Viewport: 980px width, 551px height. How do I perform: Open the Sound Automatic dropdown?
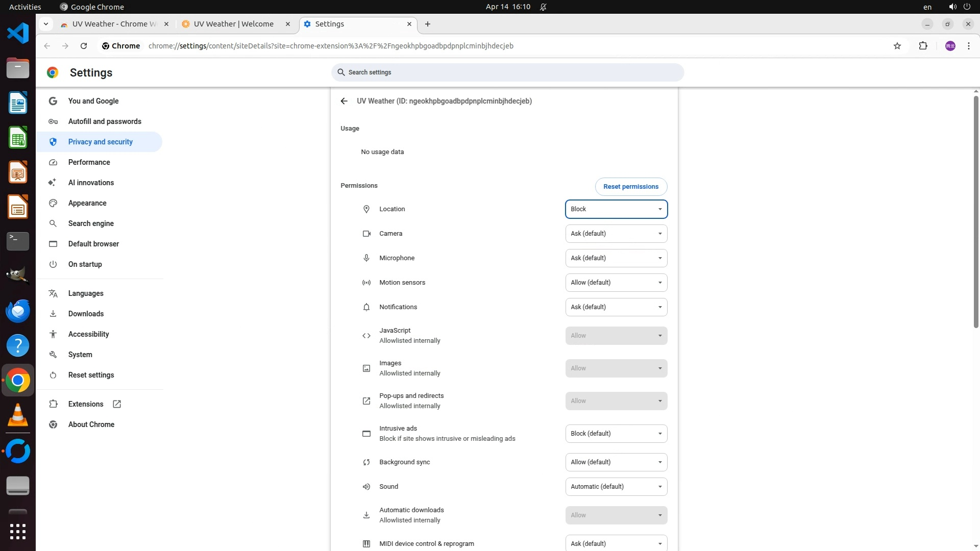[x=616, y=487]
